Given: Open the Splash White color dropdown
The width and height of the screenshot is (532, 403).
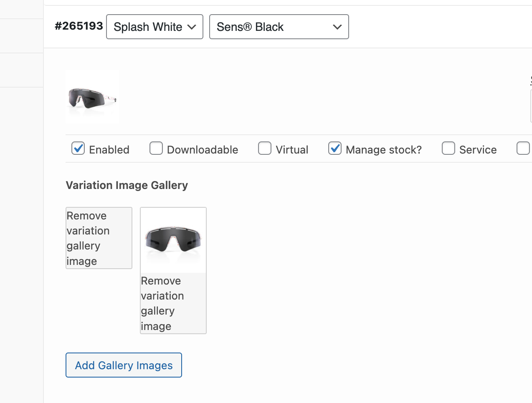Looking at the screenshot, I should [155, 27].
